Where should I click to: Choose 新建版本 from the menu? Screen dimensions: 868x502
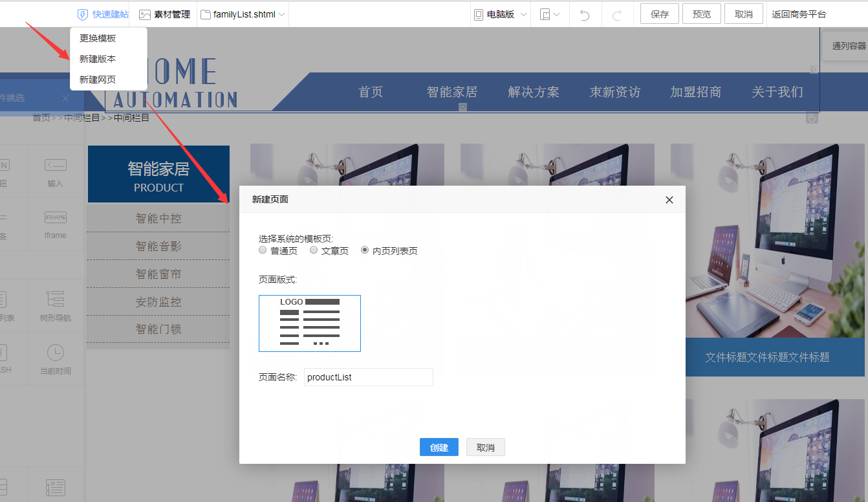coord(98,59)
